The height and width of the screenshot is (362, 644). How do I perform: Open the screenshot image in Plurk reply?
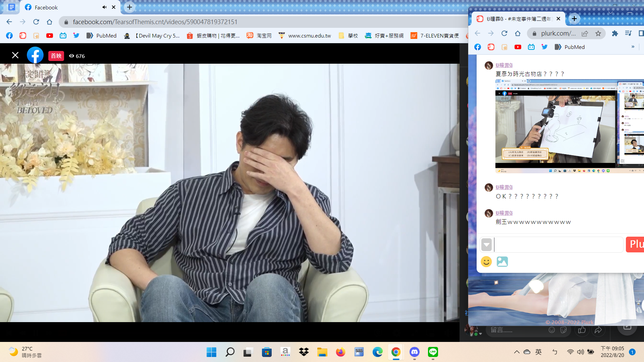570,126
